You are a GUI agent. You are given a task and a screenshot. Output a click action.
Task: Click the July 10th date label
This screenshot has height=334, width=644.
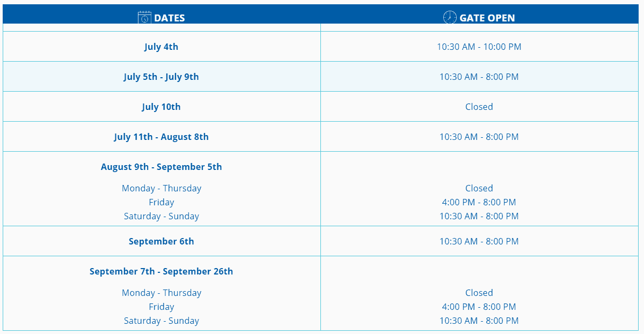162,107
